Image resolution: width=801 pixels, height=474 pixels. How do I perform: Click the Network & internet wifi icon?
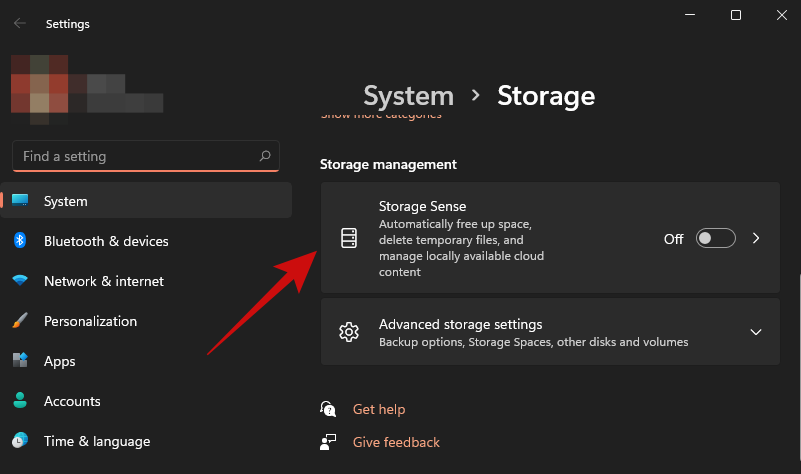20,281
